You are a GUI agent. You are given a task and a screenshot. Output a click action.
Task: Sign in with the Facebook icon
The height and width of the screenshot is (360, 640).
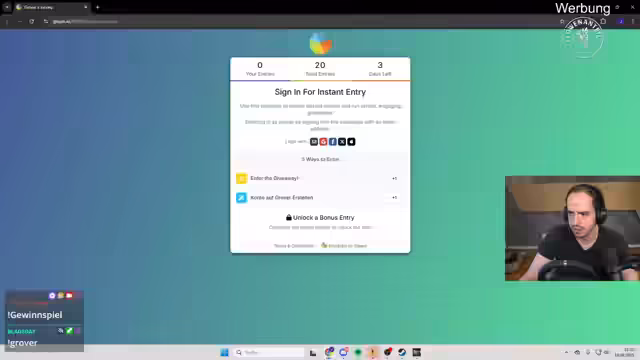tap(333, 142)
